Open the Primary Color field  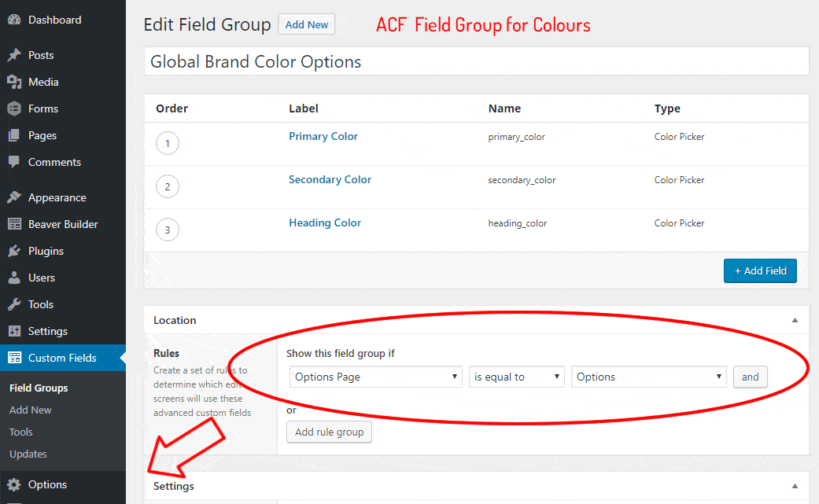[323, 136]
